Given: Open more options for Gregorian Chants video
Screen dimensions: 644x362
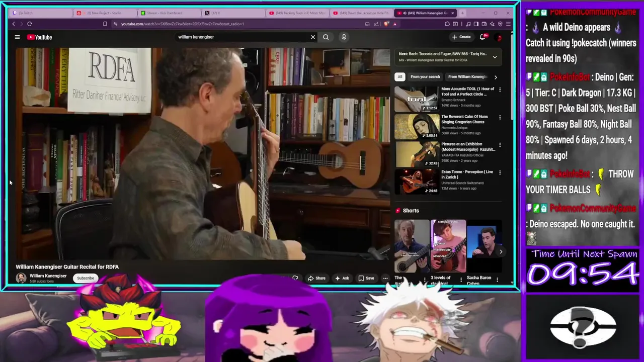Looking at the screenshot, I should (500, 117).
